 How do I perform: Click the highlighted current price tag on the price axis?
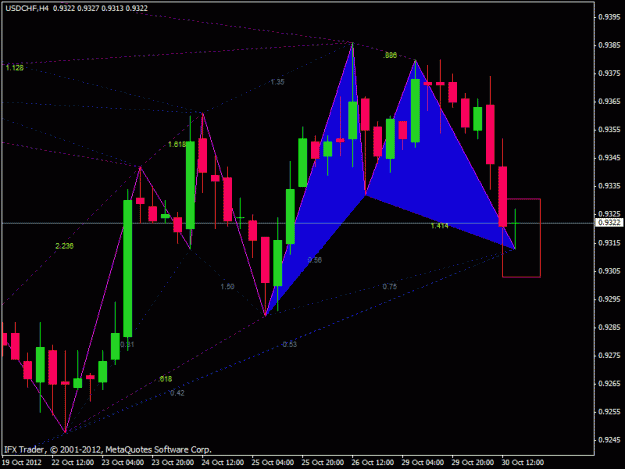pyautogui.click(x=609, y=222)
